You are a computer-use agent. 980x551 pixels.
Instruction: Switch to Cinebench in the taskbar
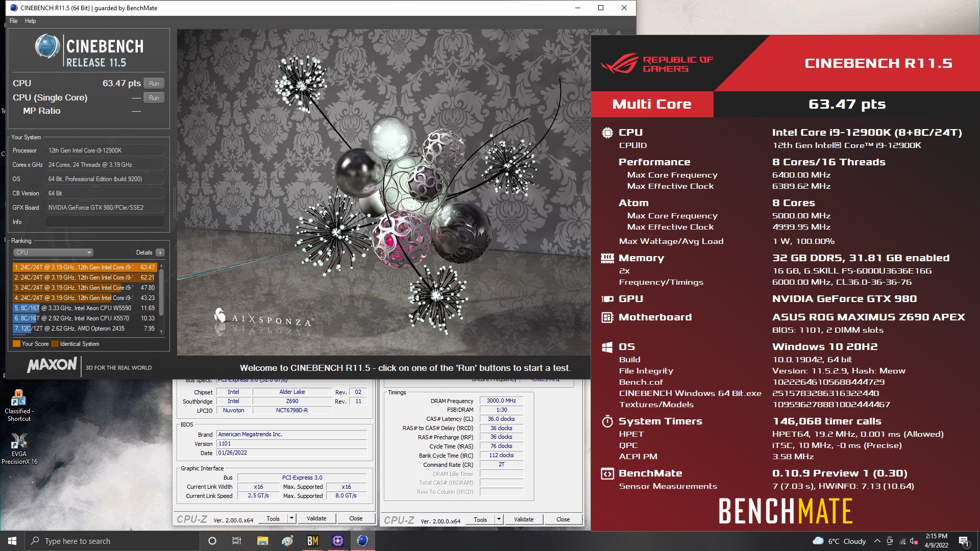362,541
